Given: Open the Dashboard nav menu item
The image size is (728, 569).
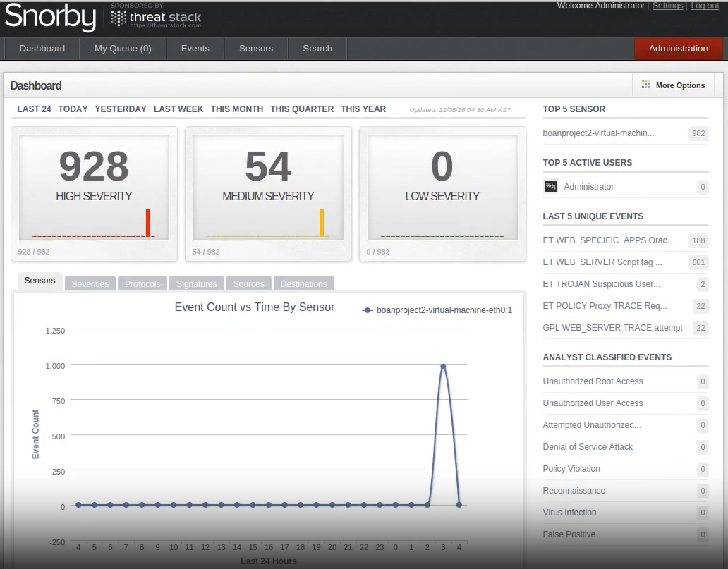Looking at the screenshot, I should tap(42, 48).
